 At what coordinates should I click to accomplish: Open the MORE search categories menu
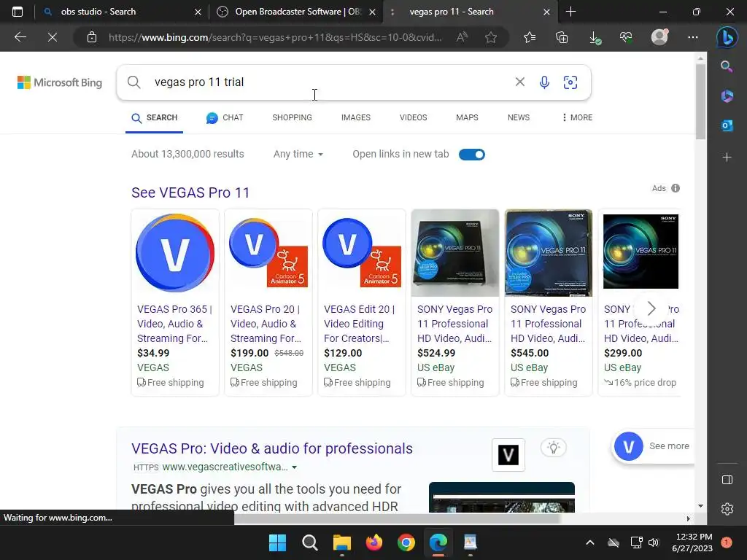pyautogui.click(x=577, y=117)
